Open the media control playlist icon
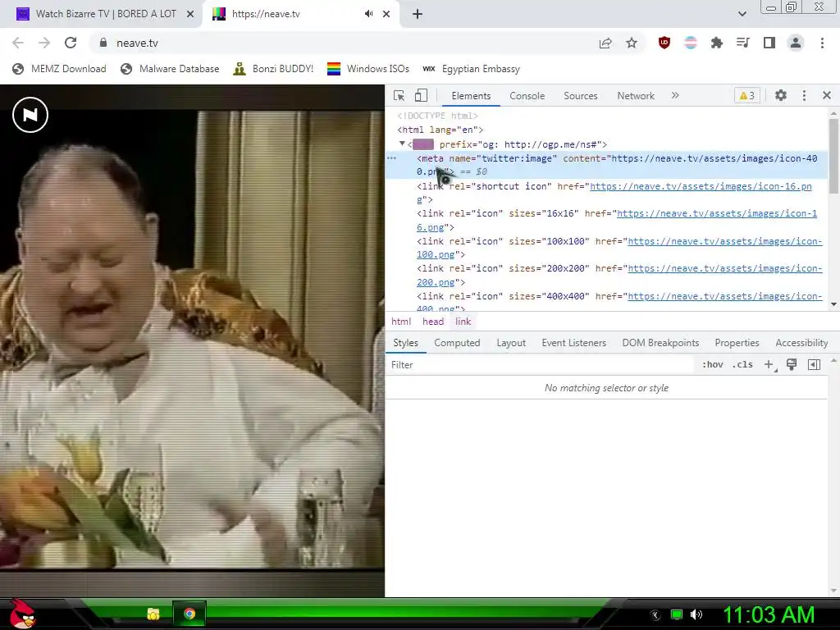This screenshot has width=840, height=630. 743,43
